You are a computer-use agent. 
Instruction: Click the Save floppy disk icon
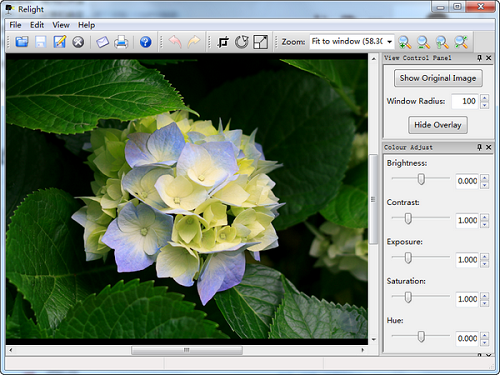[41, 42]
